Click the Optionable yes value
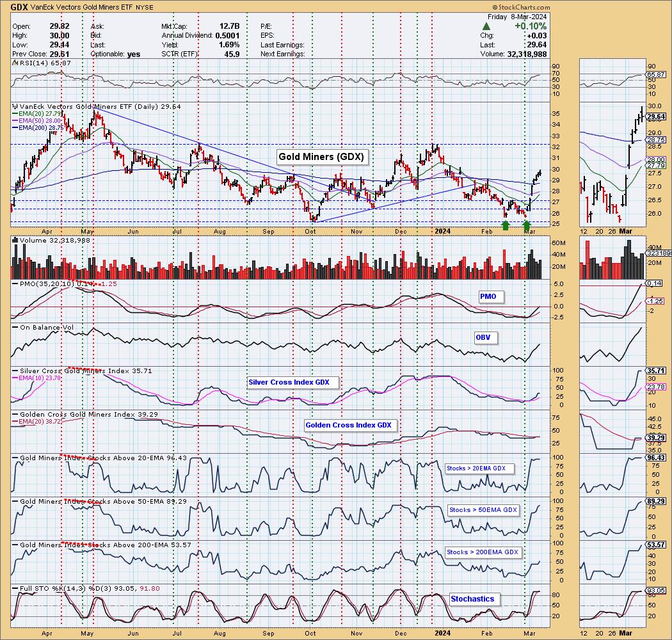The image size is (672, 640). (x=134, y=54)
